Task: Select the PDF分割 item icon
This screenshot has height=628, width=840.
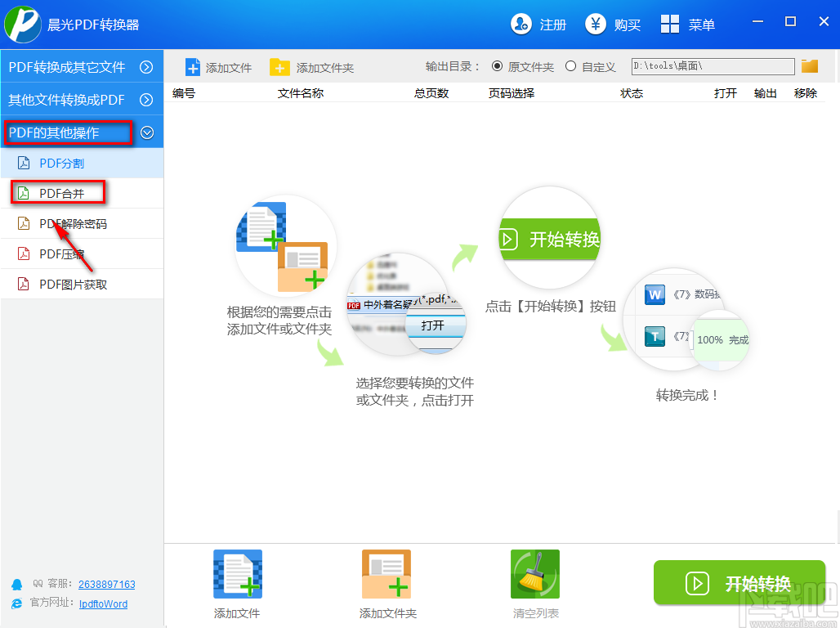Action: [x=24, y=163]
